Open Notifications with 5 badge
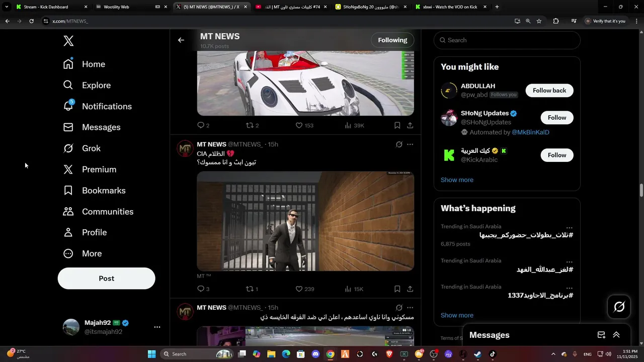The image size is (644, 362). (98, 106)
